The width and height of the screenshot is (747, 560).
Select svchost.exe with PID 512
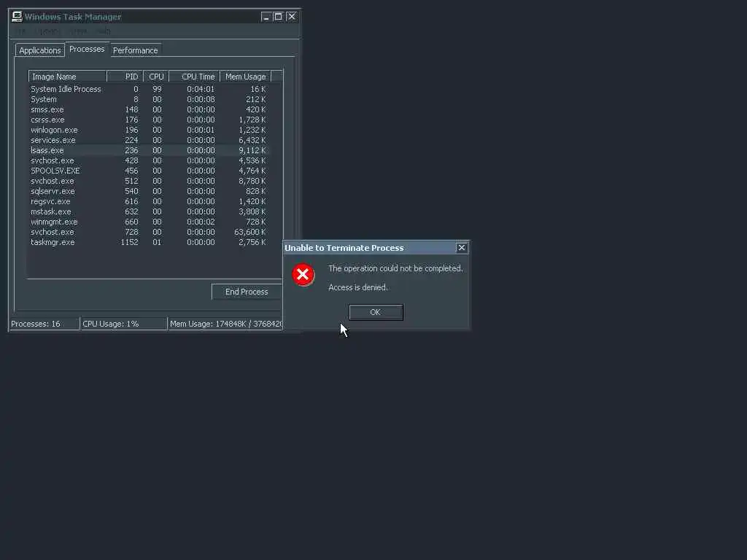click(x=149, y=182)
